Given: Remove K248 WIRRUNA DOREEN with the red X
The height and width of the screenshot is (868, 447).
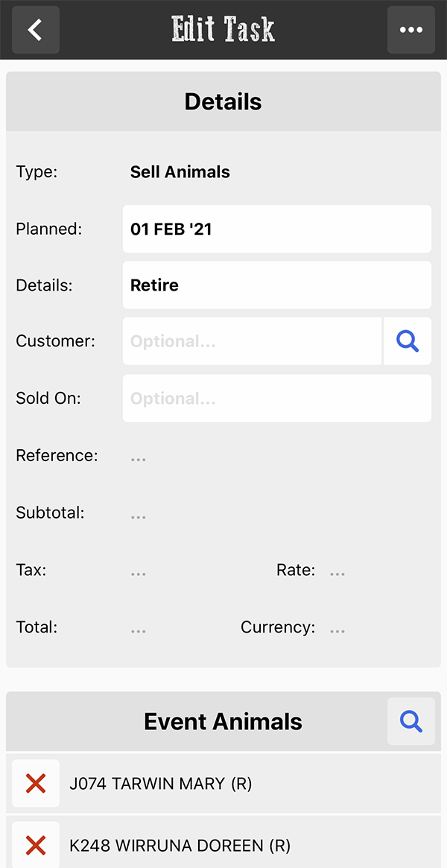Looking at the screenshot, I should click(x=36, y=846).
